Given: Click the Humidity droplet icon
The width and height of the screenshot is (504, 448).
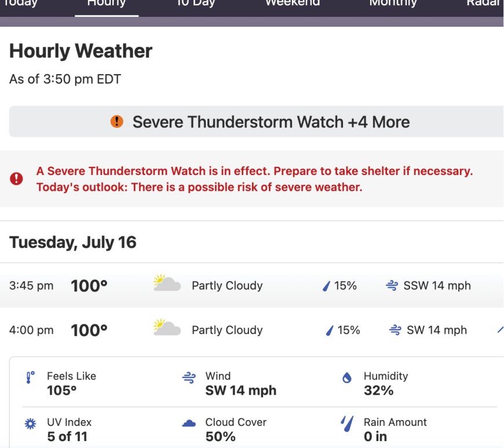Looking at the screenshot, I should coord(347,378).
